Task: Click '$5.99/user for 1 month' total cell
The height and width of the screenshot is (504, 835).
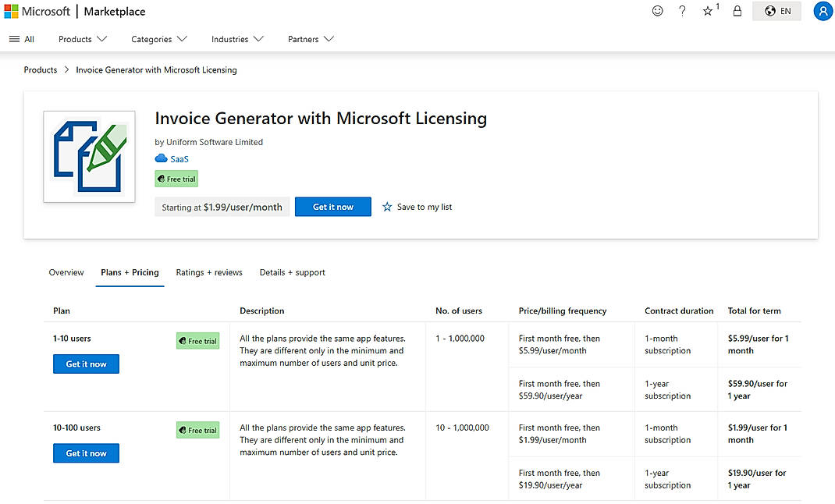Action: click(x=759, y=344)
